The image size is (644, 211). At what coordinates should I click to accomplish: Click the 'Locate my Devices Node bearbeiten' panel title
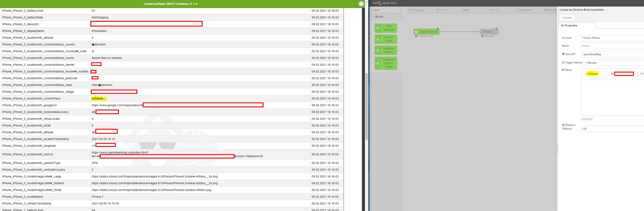coord(582,10)
